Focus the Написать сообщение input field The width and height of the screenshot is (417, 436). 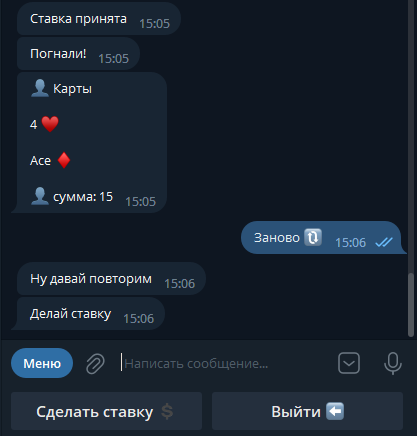click(x=225, y=363)
